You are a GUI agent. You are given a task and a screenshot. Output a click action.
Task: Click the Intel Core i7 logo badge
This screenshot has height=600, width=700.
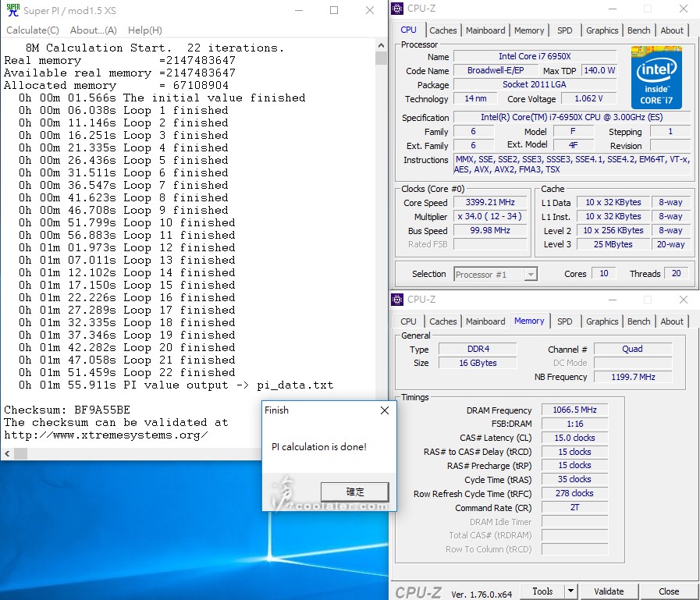coord(656,77)
